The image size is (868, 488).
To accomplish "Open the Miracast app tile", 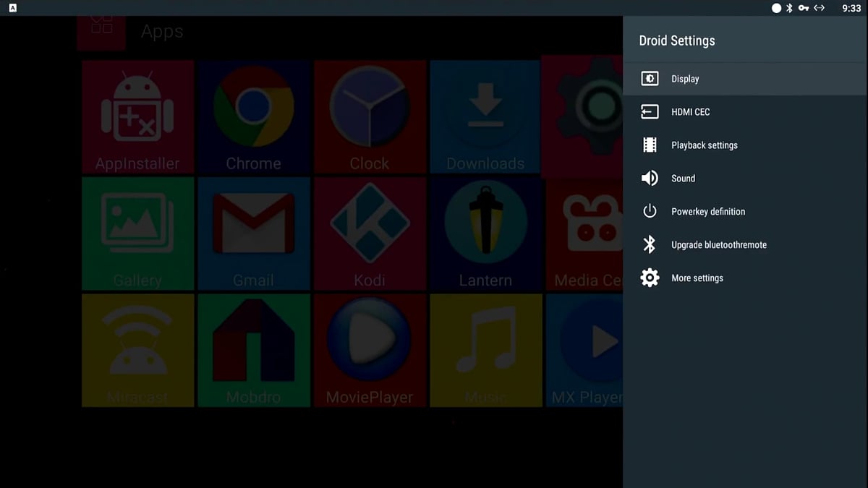I will [x=137, y=350].
